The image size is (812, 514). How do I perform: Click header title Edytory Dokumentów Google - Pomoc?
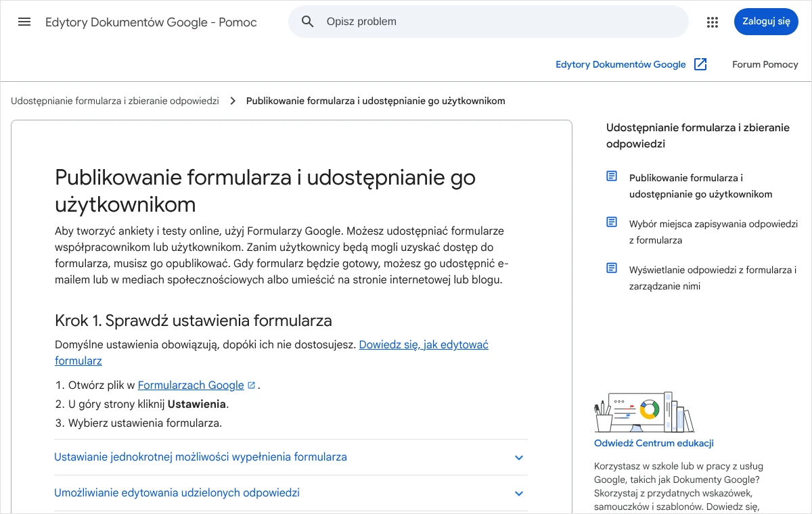(x=151, y=22)
